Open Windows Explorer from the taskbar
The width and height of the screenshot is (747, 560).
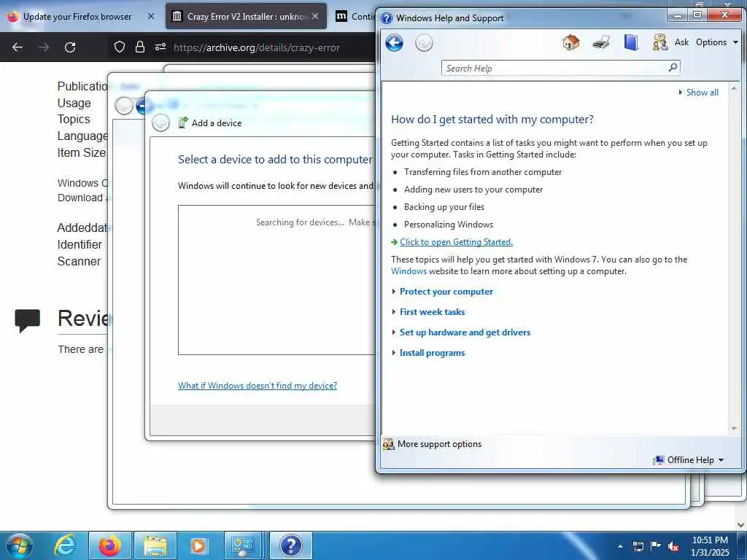pyautogui.click(x=155, y=545)
